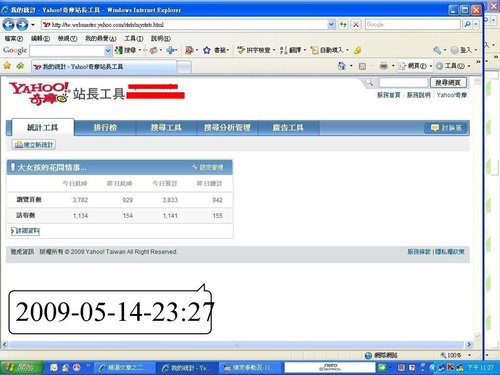Click the RSS feeds icon
The image size is (500, 375).
pyautogui.click(x=362, y=66)
